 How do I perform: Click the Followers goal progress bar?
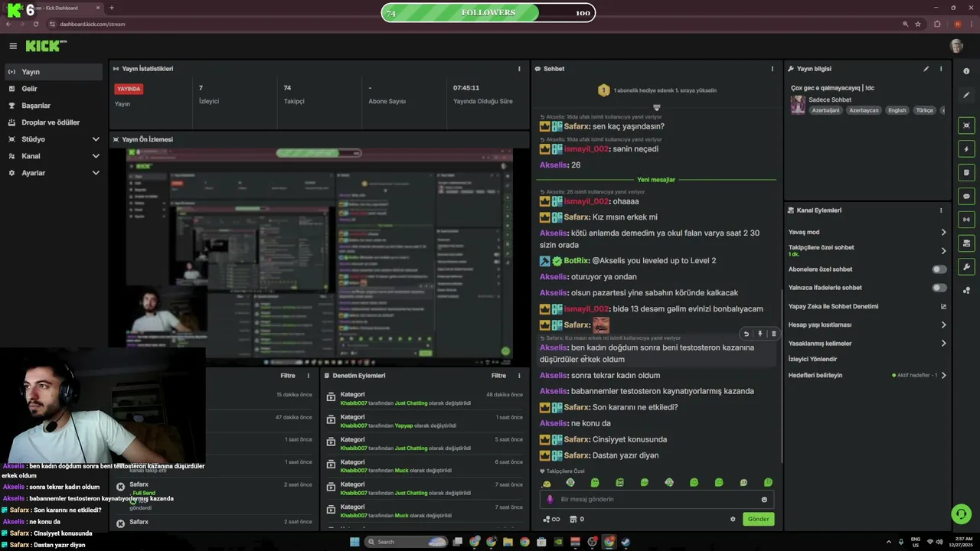pos(488,12)
